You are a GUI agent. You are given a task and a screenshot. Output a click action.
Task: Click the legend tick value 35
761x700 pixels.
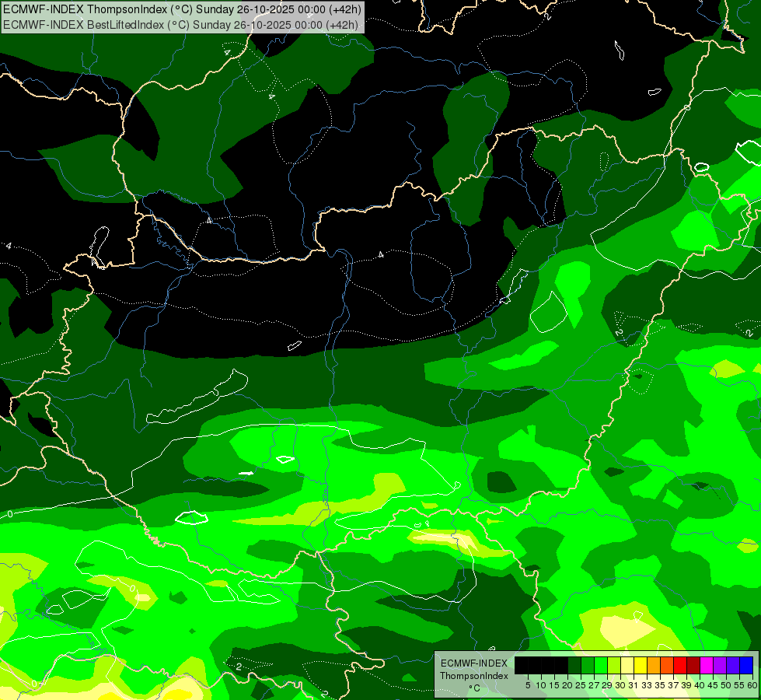[660, 685]
